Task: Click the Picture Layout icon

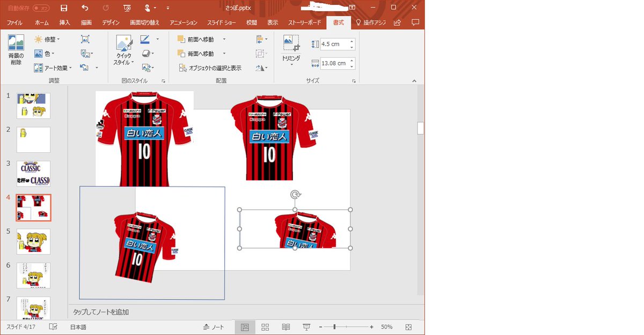Action: [148, 68]
